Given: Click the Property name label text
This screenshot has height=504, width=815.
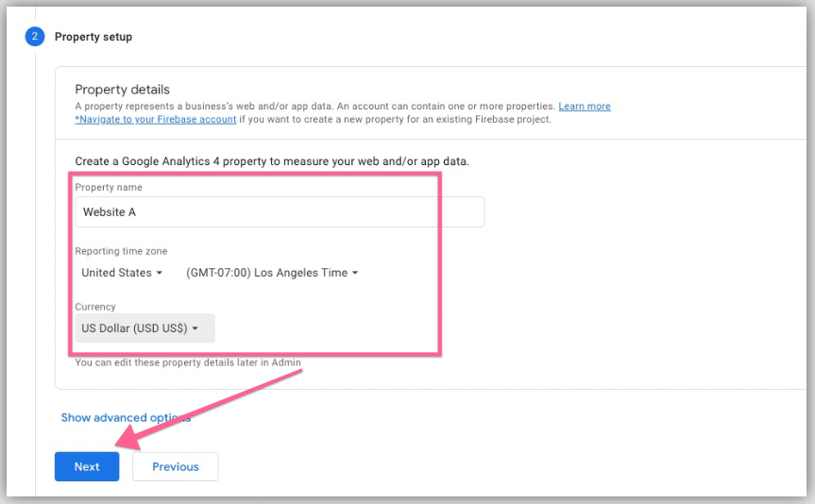Looking at the screenshot, I should click(109, 188).
